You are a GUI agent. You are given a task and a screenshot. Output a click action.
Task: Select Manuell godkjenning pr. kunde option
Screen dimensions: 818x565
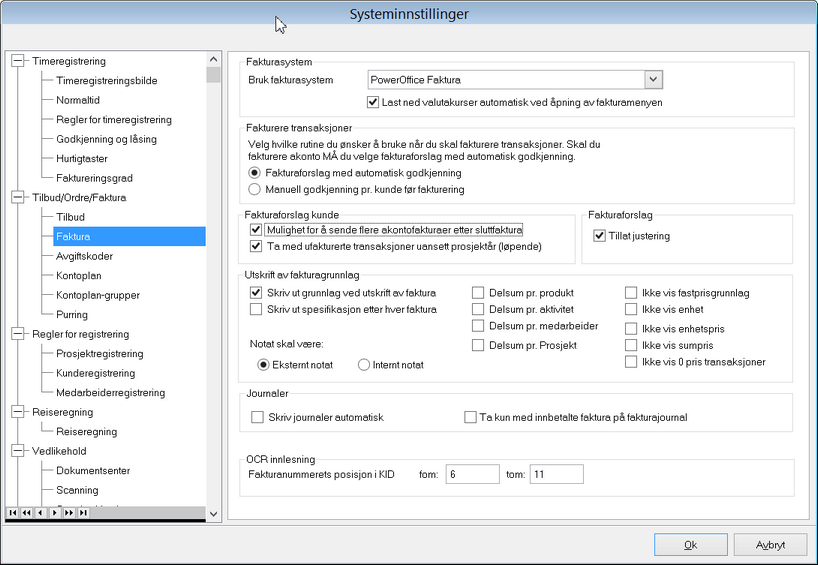click(x=254, y=189)
